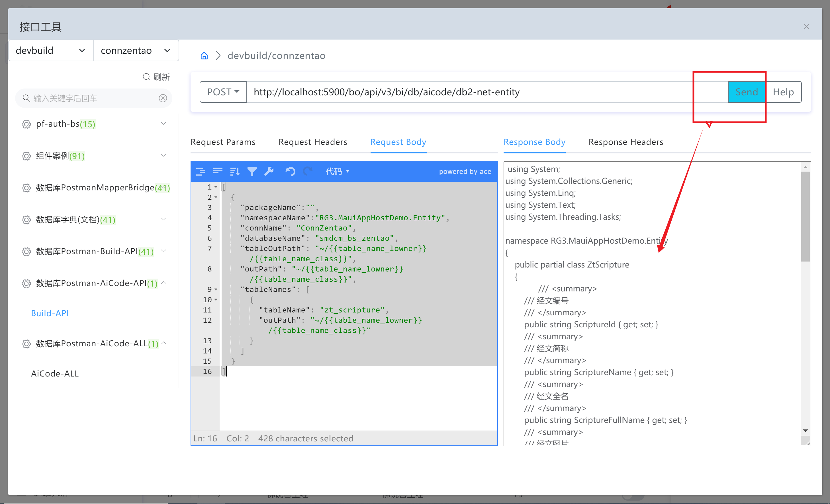Click the format JSON icon in the editor toolbar

[x=201, y=172]
